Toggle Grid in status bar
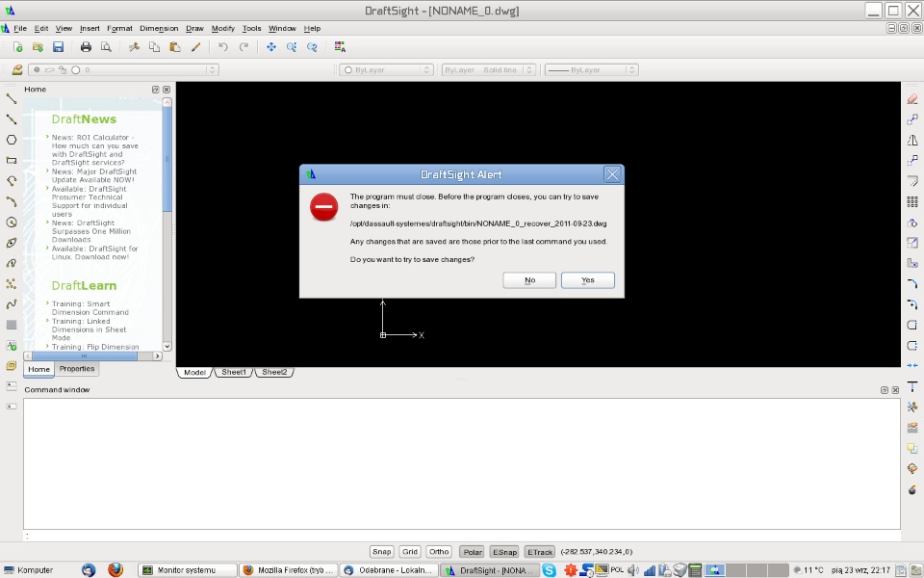This screenshot has width=924, height=578. (410, 552)
